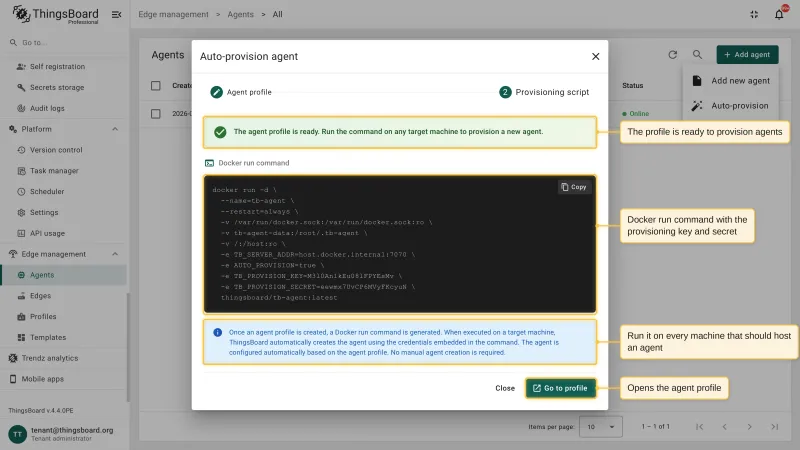Open Profiles in the sidebar
800x450 pixels.
[x=64, y=316]
